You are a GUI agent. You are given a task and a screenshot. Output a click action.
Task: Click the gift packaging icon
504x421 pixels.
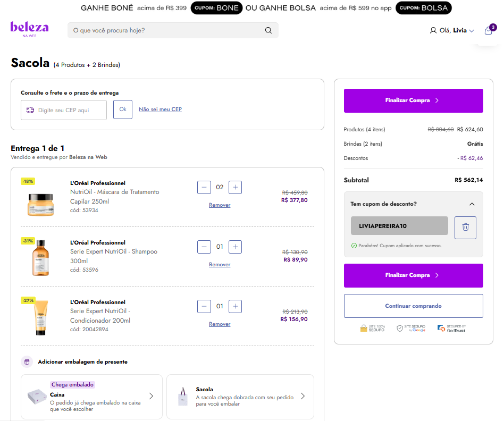pyautogui.click(x=27, y=361)
